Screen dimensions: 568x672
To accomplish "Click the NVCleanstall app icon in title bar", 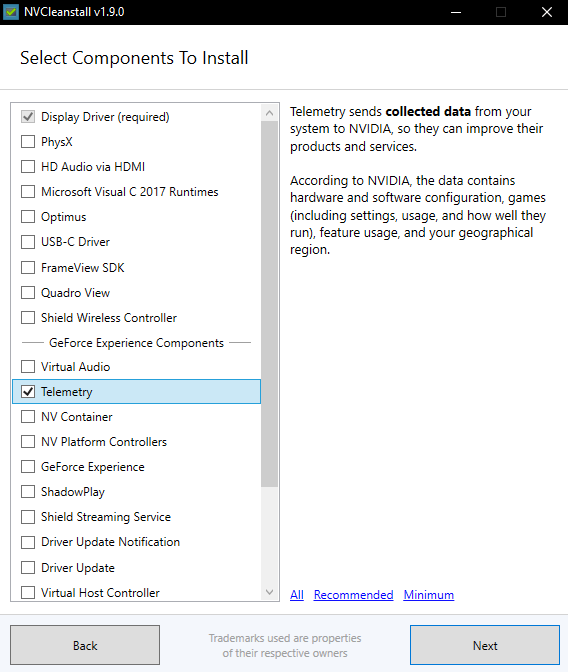I will pyautogui.click(x=10, y=12).
